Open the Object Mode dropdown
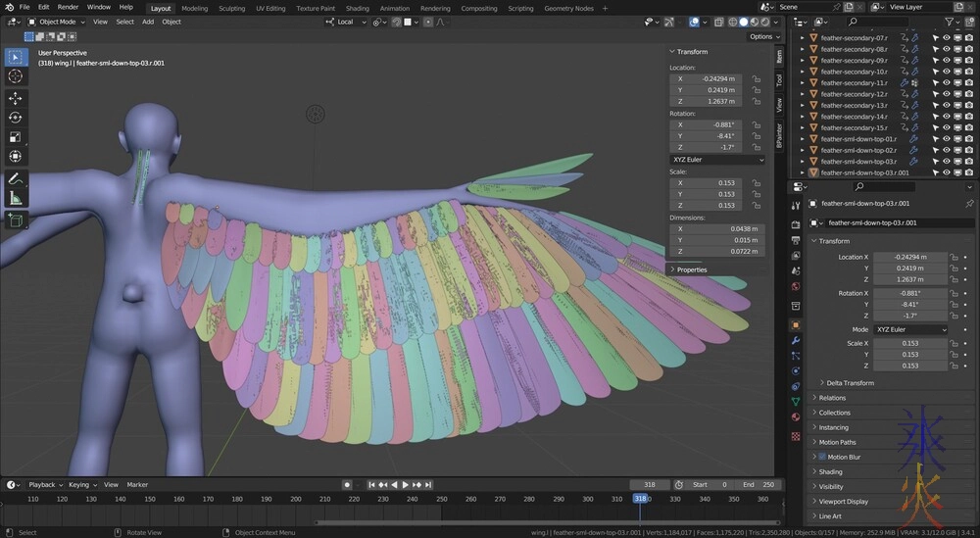 (x=55, y=22)
